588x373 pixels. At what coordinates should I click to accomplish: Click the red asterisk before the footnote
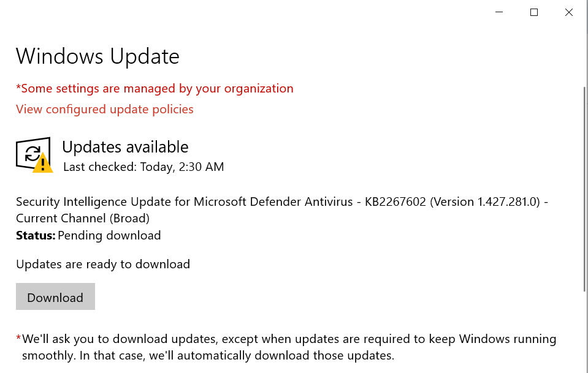[18, 339]
